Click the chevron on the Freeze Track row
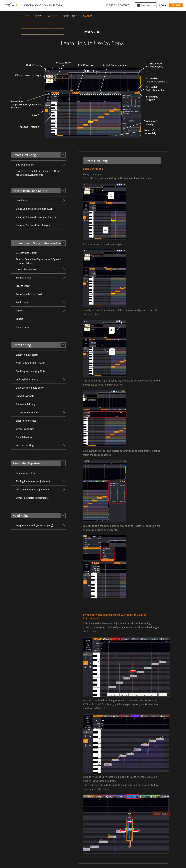Viewport: 186px width, 868px height. (x=64, y=286)
